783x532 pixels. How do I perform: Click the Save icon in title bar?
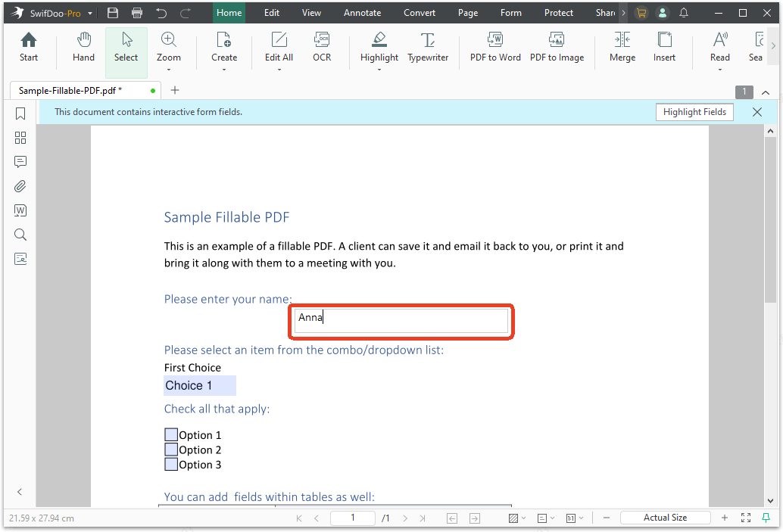pyautogui.click(x=113, y=13)
